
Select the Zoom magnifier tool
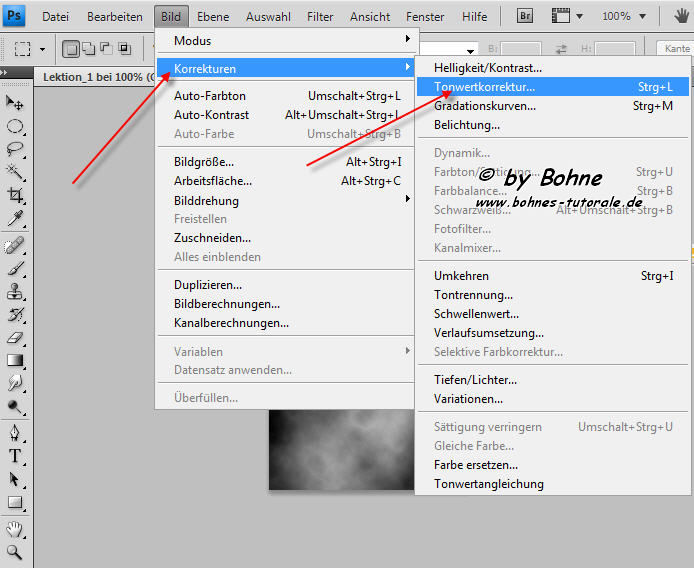pos(15,551)
